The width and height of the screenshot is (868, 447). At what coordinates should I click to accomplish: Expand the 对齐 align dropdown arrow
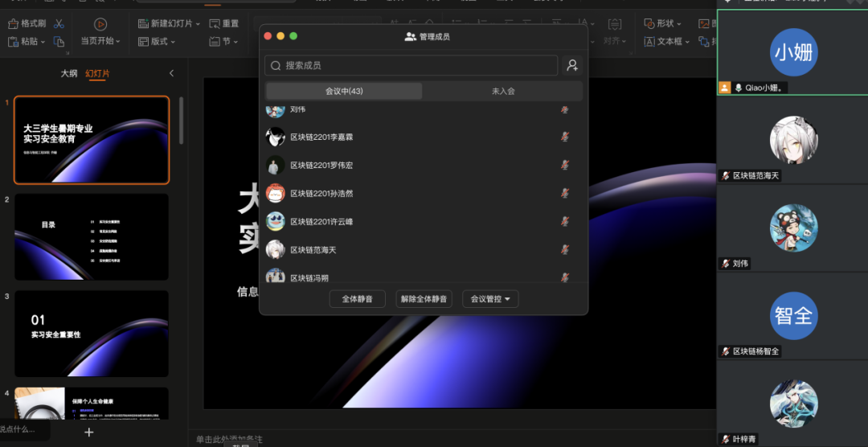(x=624, y=42)
